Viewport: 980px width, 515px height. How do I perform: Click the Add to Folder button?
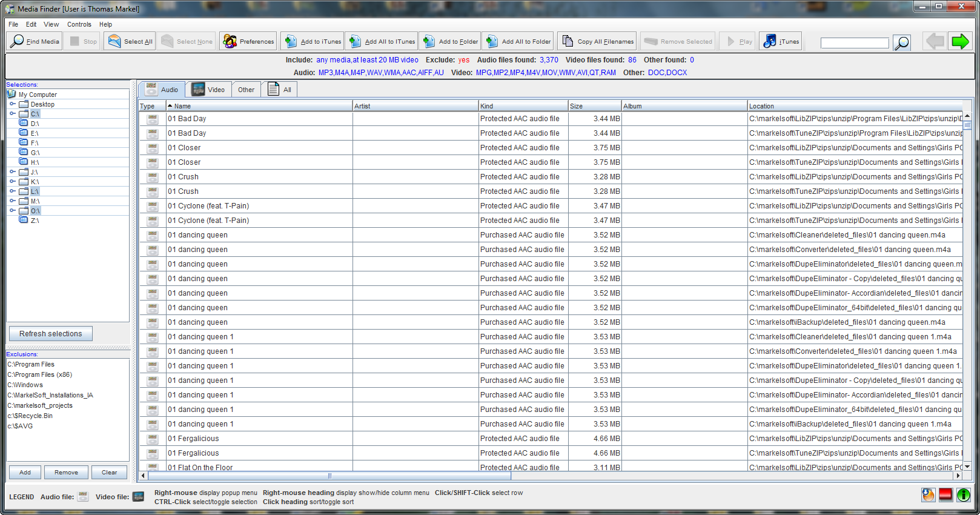(451, 41)
